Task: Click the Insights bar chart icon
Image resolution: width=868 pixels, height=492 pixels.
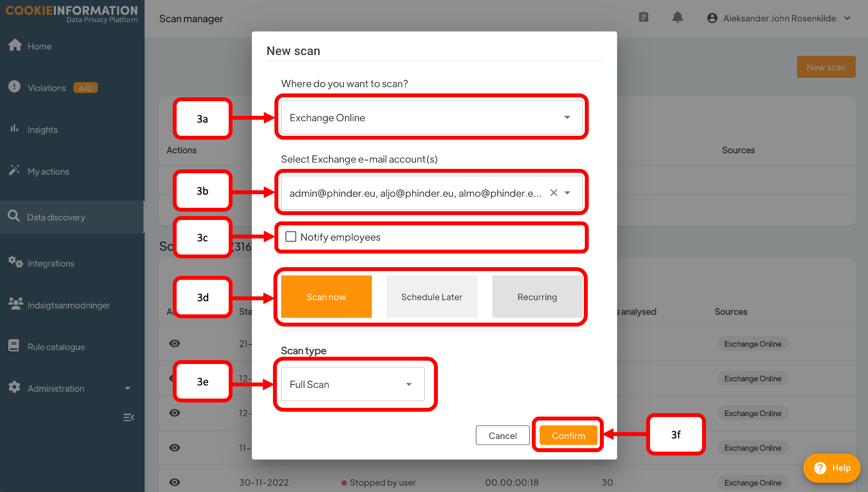Action: [15, 128]
